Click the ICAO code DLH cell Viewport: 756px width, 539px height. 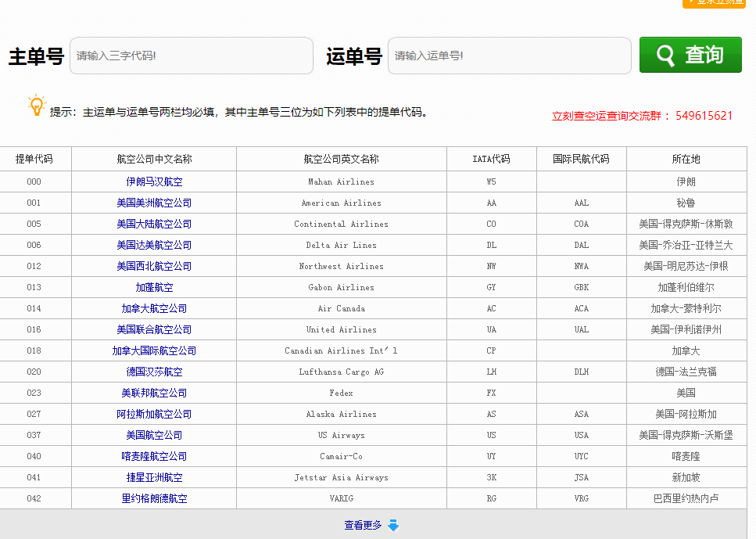582,372
